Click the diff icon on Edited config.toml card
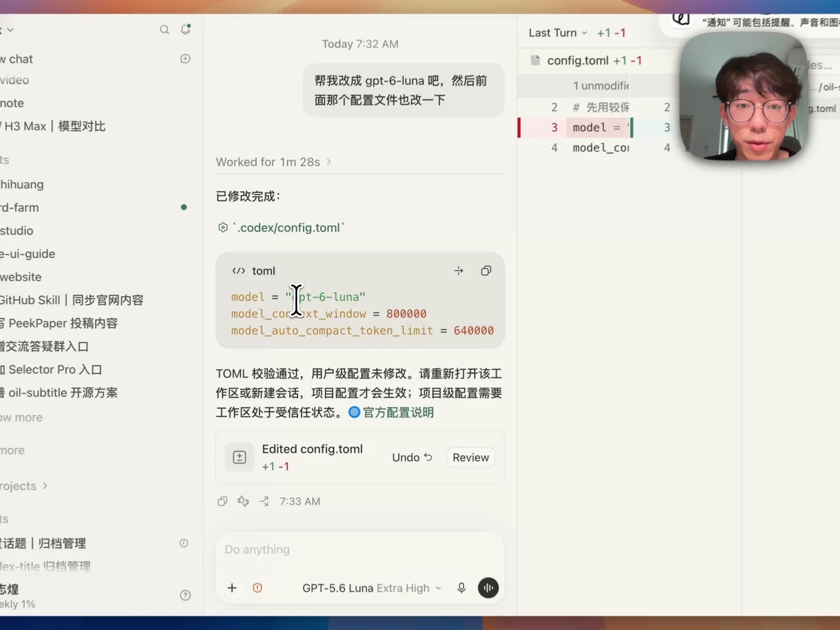 239,457
